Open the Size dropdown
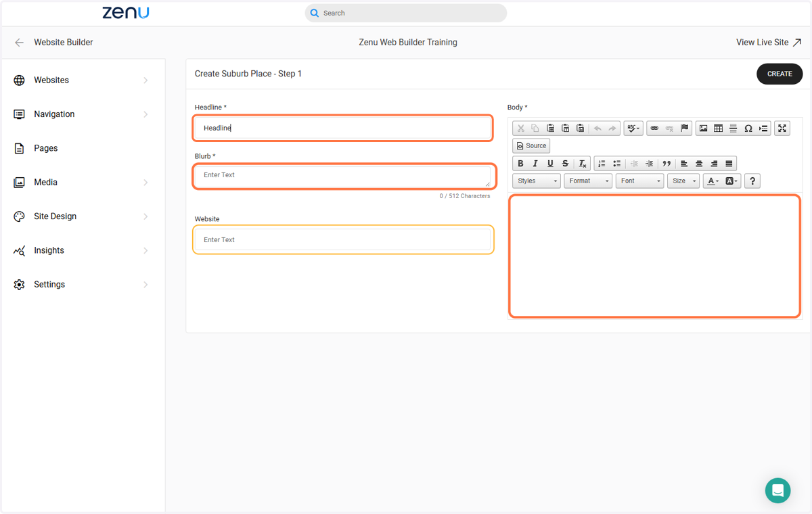The width and height of the screenshot is (812, 514). (683, 181)
